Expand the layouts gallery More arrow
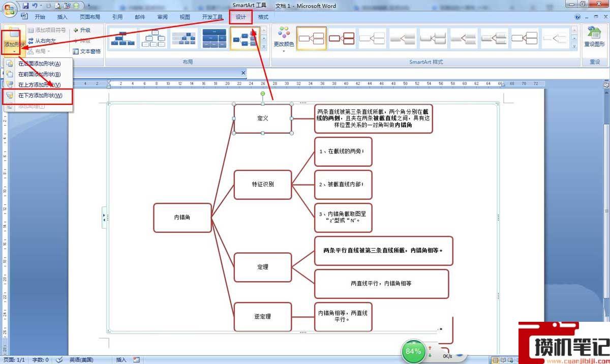This screenshot has height=364, width=610. coord(264,46)
